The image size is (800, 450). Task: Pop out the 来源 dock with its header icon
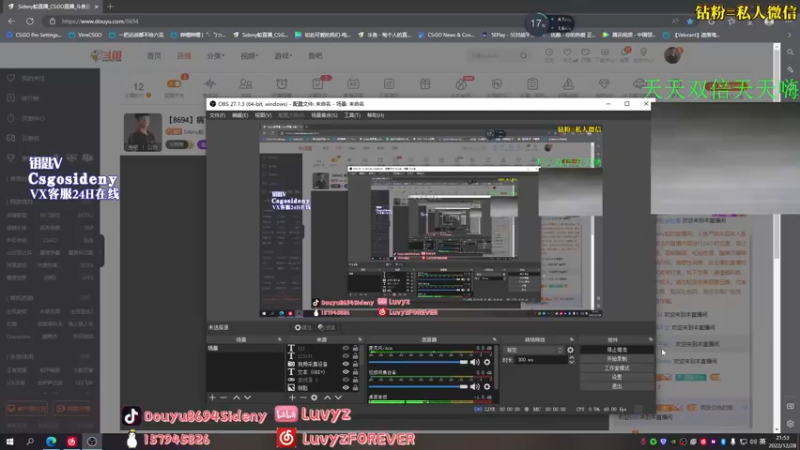[360, 339]
